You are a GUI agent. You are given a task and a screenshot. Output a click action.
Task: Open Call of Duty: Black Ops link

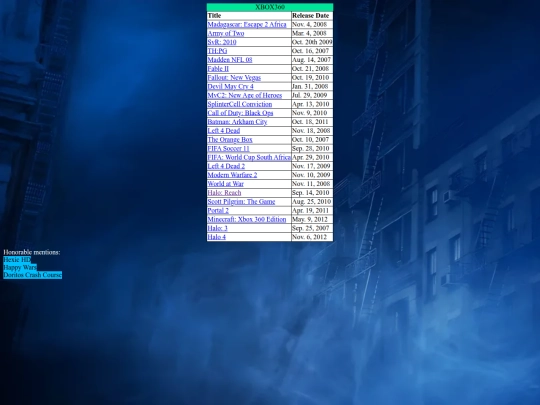coord(240,113)
